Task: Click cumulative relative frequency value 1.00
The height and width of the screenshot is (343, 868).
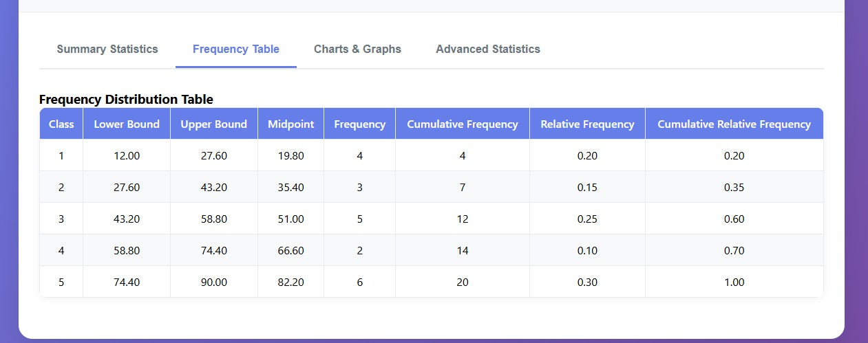Action: click(x=734, y=283)
